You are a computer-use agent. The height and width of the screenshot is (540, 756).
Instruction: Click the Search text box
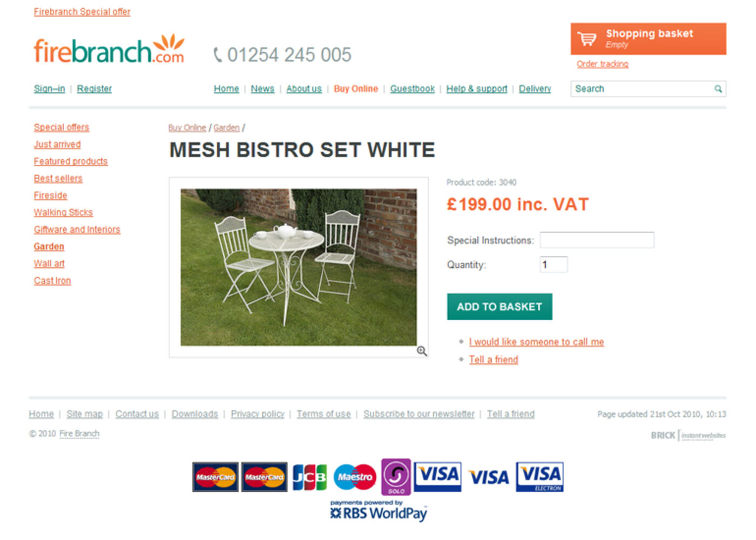tap(643, 89)
